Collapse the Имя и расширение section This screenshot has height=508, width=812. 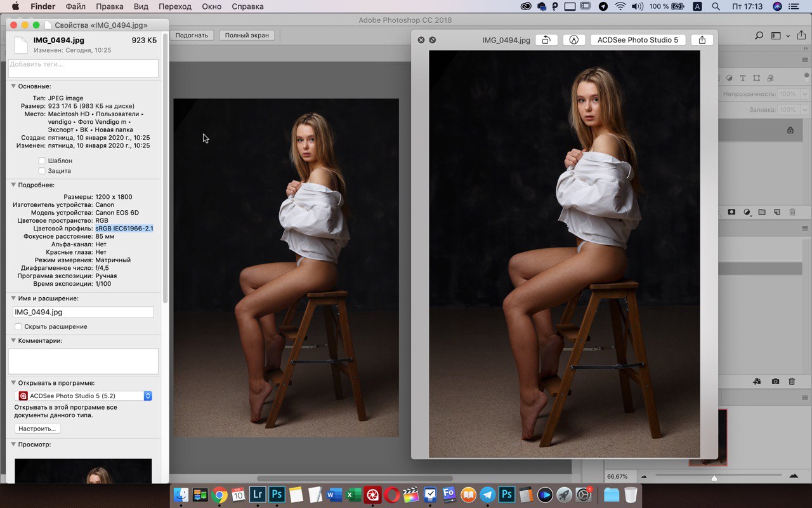(13, 298)
